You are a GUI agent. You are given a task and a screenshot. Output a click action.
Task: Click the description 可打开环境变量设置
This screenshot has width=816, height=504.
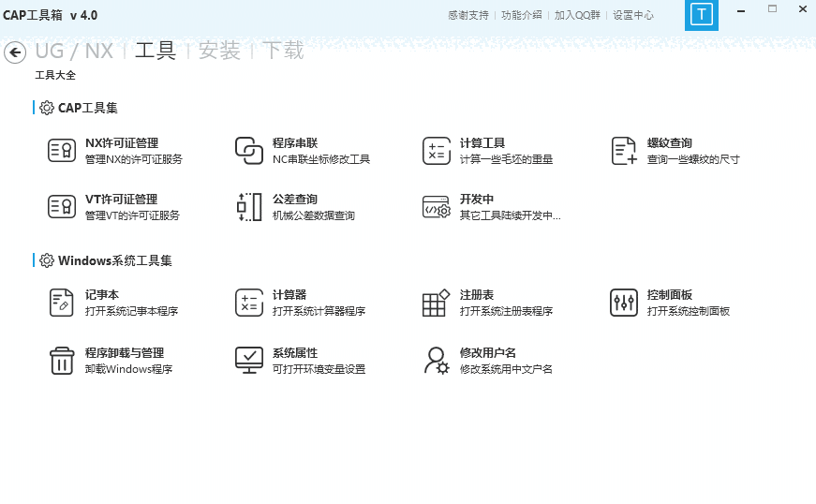pyautogui.click(x=319, y=369)
